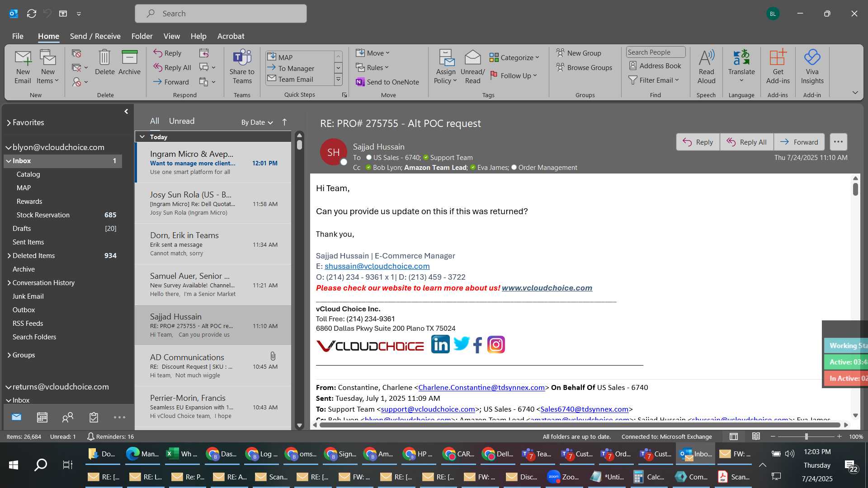Click Get Add-ins icon
Image resolution: width=868 pixels, height=488 pixels.
(x=778, y=67)
